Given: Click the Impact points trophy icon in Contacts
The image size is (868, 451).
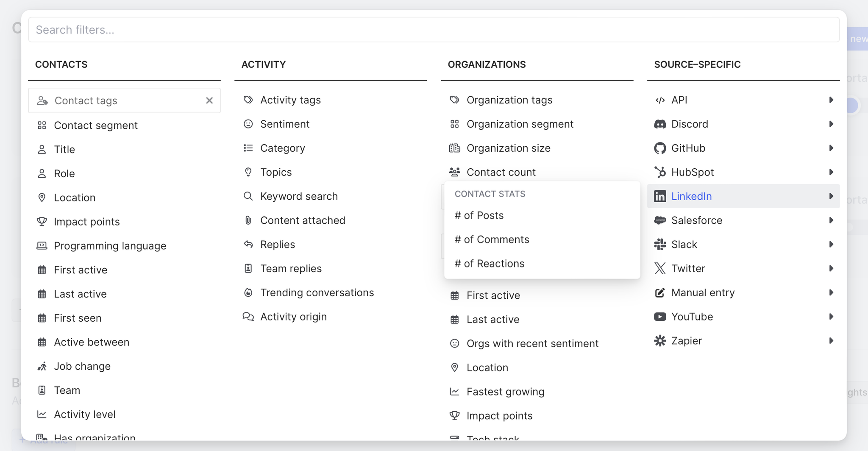Looking at the screenshot, I should pyautogui.click(x=42, y=222).
